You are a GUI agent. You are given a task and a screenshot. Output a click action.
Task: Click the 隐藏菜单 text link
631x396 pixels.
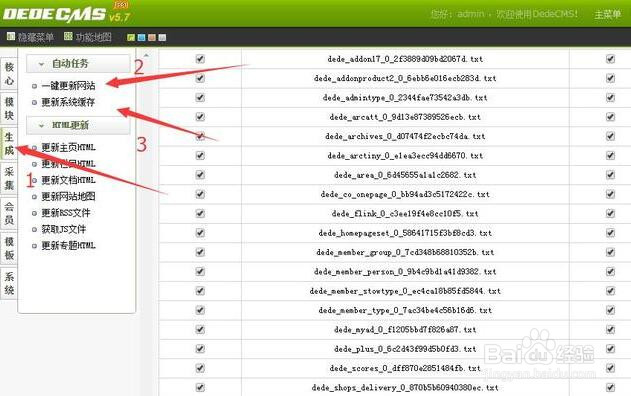(x=35, y=37)
